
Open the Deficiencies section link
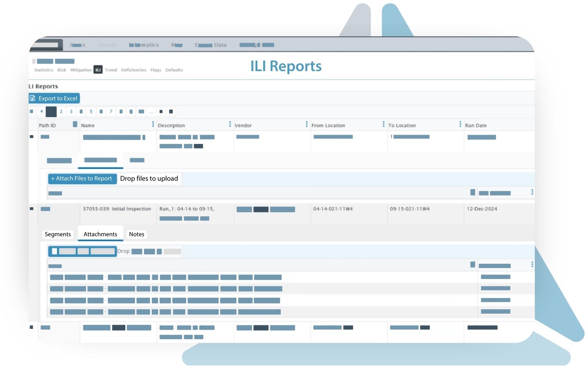coord(133,70)
